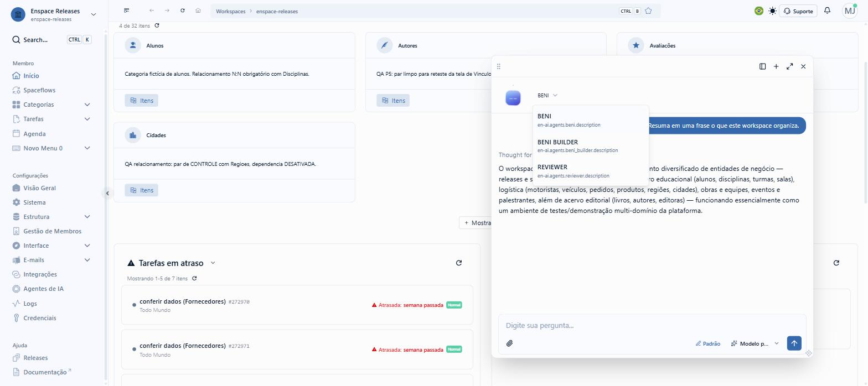
Task: Favorite this page with the star icon
Action: [x=648, y=11]
